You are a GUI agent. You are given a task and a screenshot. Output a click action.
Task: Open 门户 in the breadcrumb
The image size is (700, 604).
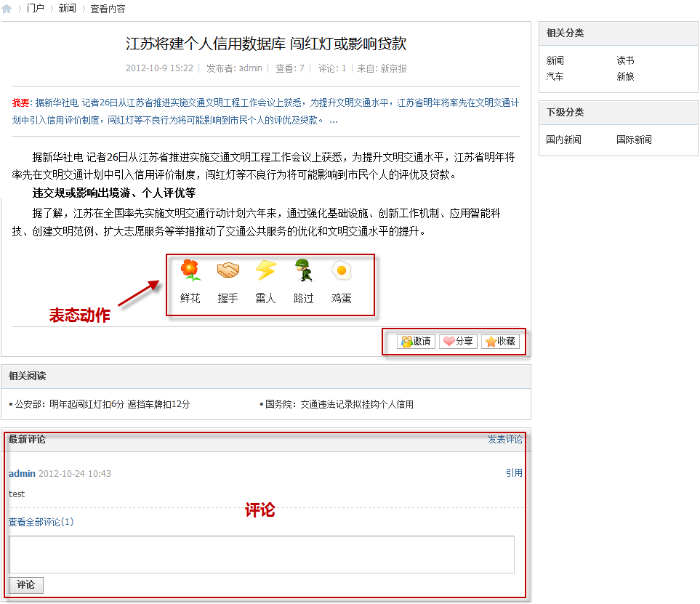click(x=36, y=9)
